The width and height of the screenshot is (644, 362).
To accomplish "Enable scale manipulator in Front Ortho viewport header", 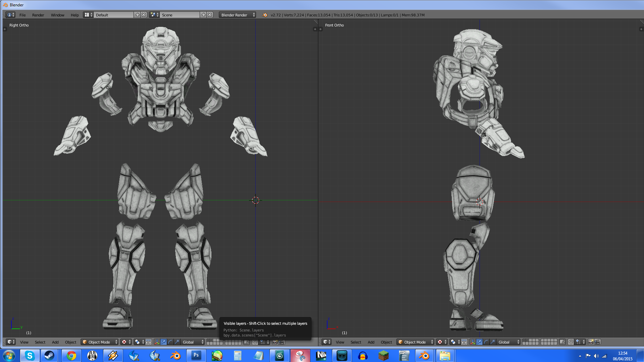I will tap(493, 342).
